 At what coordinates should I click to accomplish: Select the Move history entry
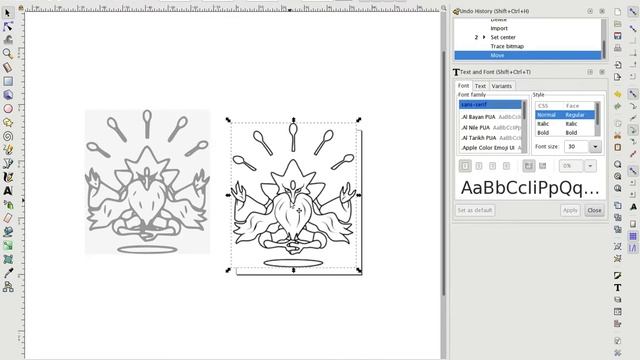click(527, 55)
